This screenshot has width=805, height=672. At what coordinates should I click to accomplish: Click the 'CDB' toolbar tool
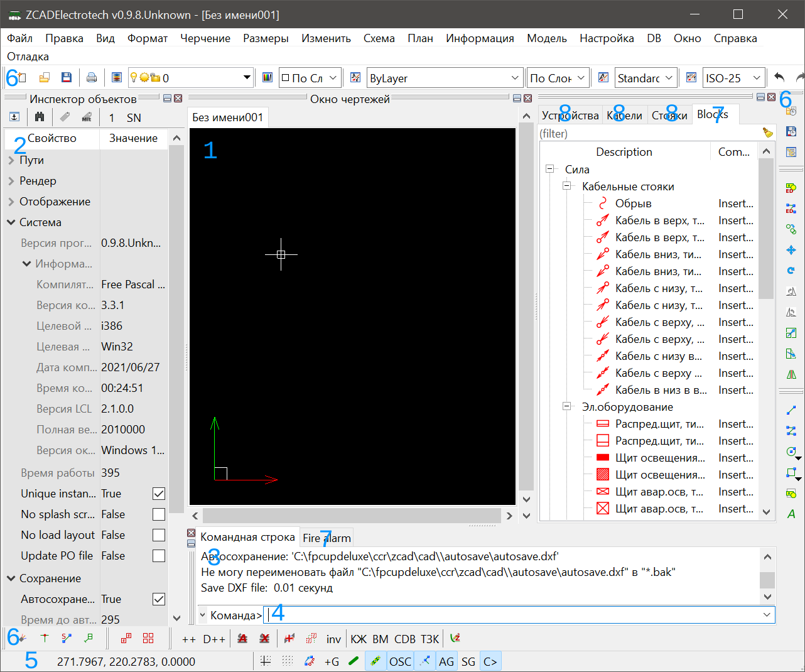405,639
